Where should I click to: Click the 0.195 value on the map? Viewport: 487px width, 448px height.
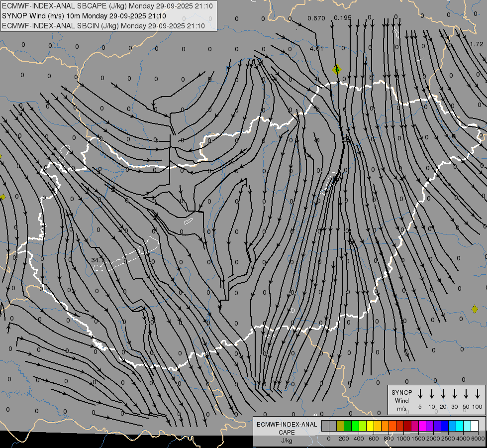click(x=343, y=18)
